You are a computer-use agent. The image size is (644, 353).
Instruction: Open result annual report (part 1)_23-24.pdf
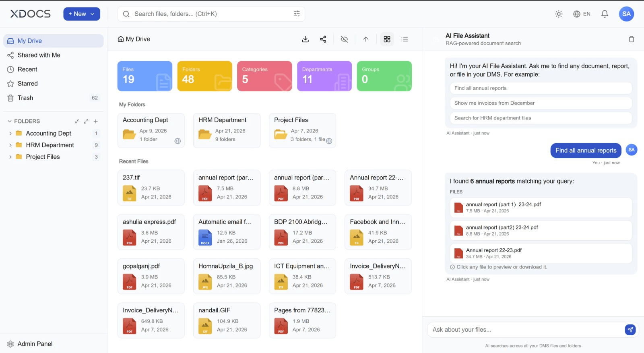pyautogui.click(x=541, y=208)
